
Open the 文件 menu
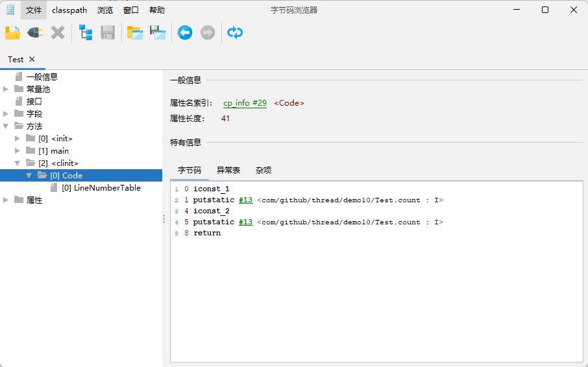pos(34,10)
